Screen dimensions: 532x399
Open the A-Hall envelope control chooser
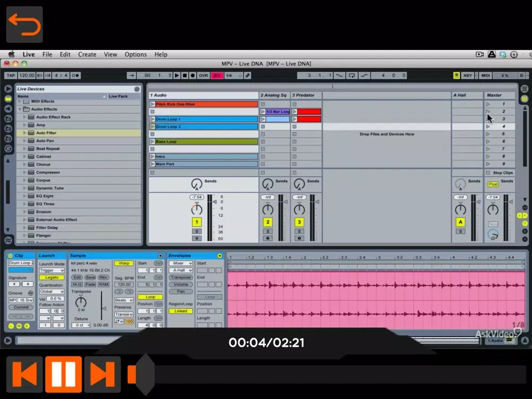180,270
